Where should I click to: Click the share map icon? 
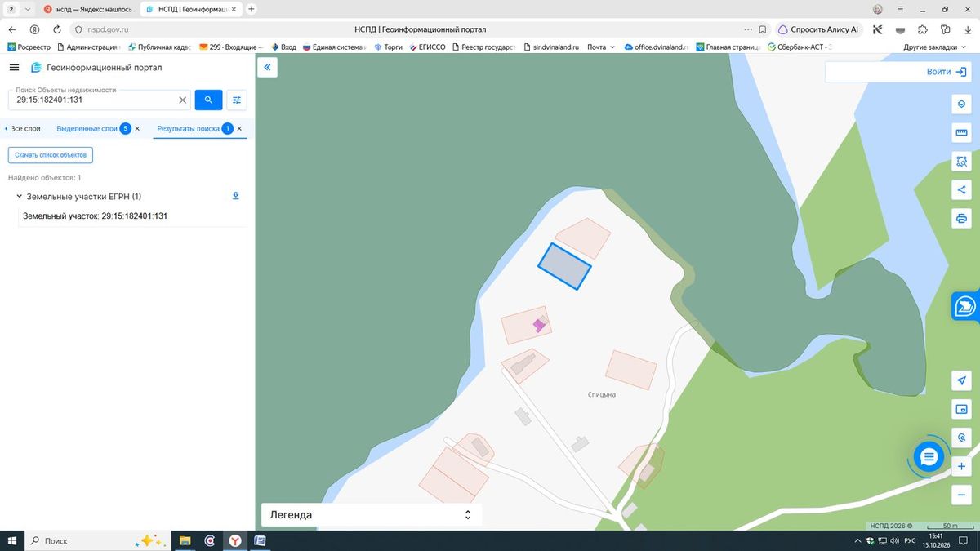point(961,189)
